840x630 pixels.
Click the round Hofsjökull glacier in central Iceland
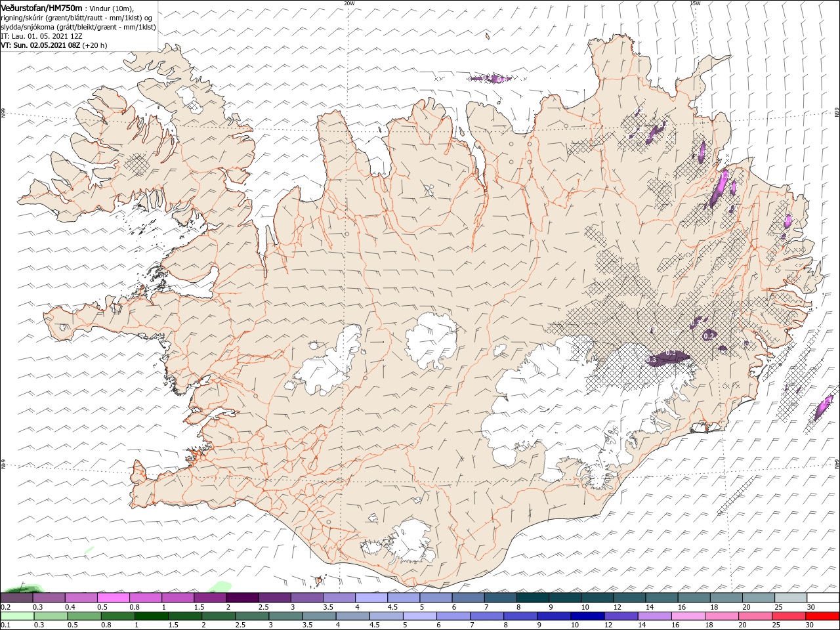point(431,341)
